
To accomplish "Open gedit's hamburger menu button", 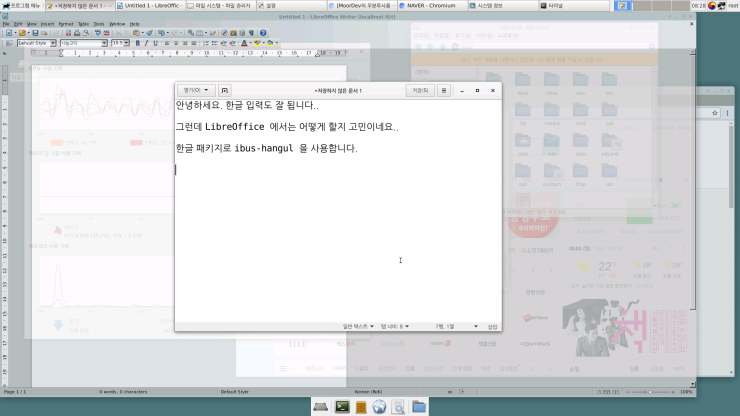I will coord(444,90).
